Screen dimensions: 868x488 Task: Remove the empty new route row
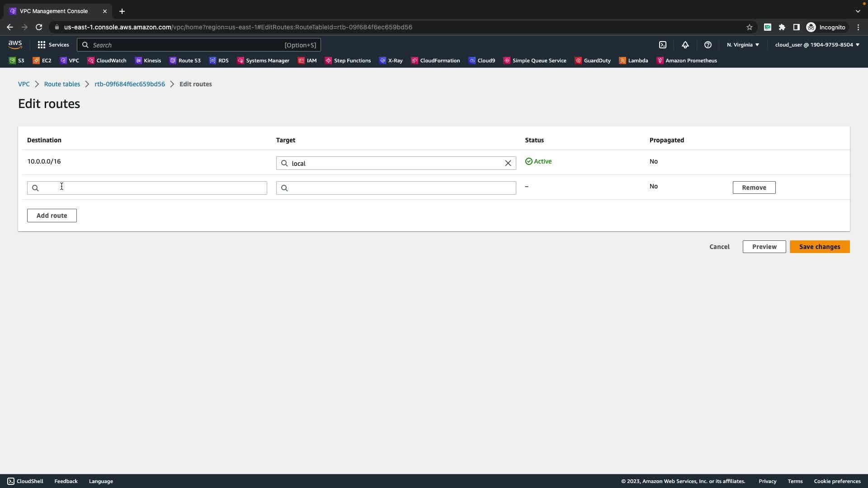[754, 188]
